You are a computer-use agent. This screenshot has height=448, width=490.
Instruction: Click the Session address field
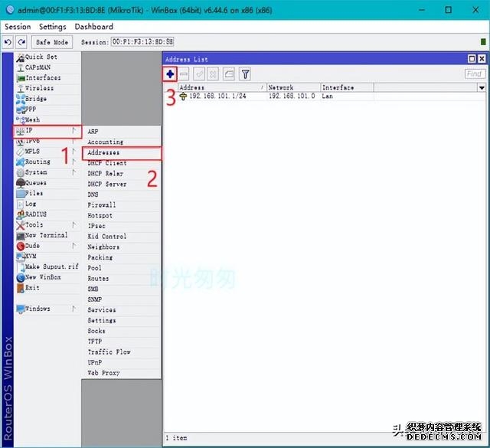click(x=142, y=42)
